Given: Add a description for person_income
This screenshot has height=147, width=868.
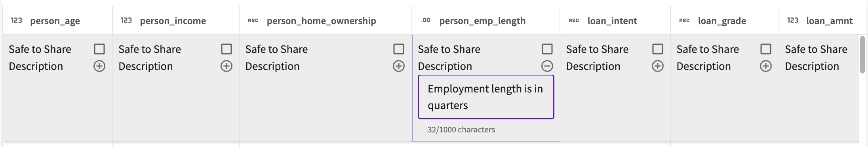Looking at the screenshot, I should click(x=227, y=66).
